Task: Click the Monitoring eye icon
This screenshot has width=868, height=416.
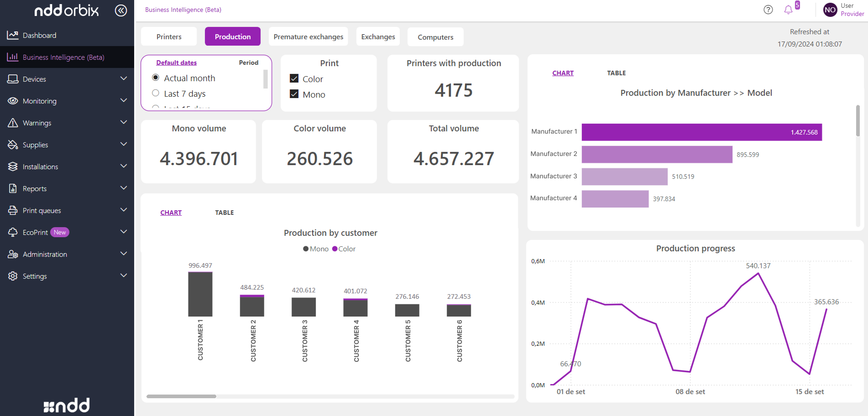Action: pyautogui.click(x=13, y=101)
